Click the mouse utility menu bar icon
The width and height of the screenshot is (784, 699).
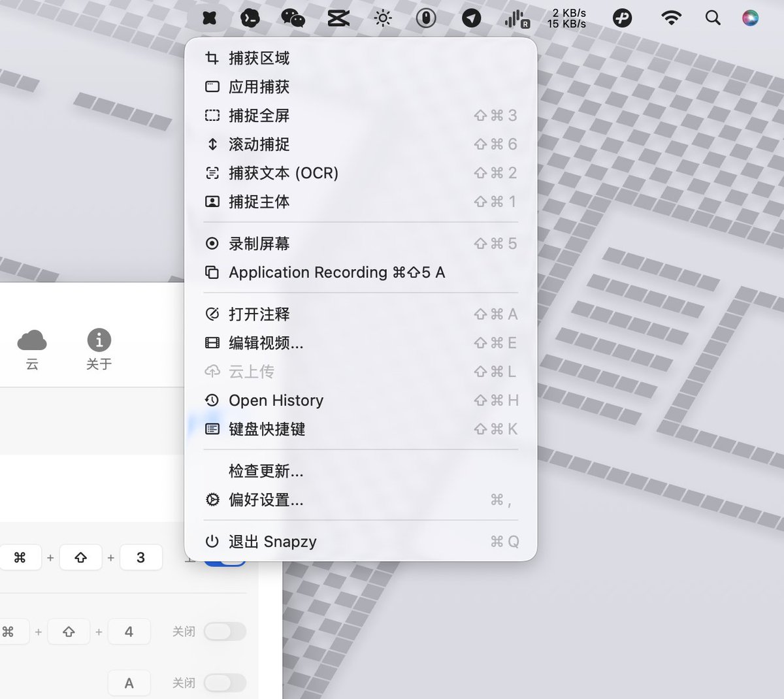[x=426, y=18]
